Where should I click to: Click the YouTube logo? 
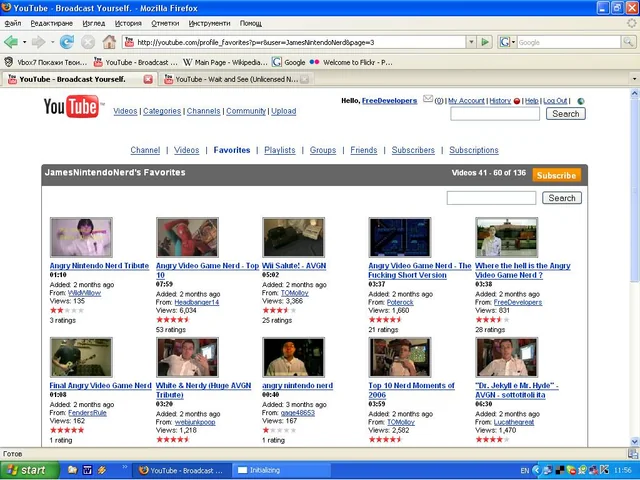click(71, 108)
